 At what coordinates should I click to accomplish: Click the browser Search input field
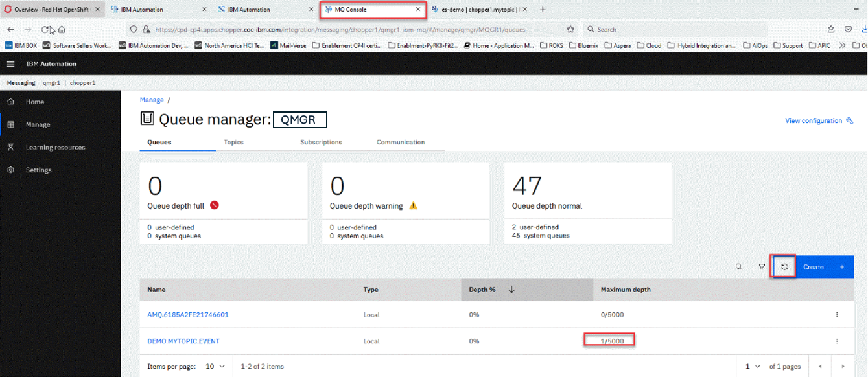(674, 29)
